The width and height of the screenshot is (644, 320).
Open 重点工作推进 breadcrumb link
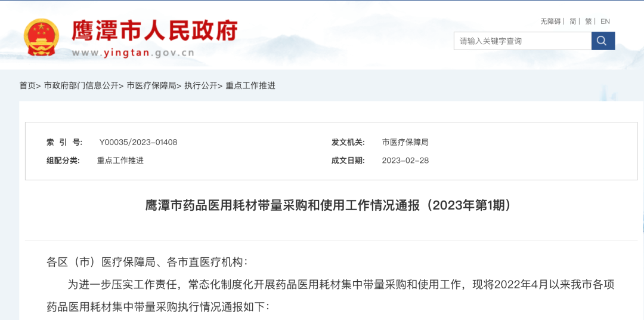pyautogui.click(x=250, y=85)
